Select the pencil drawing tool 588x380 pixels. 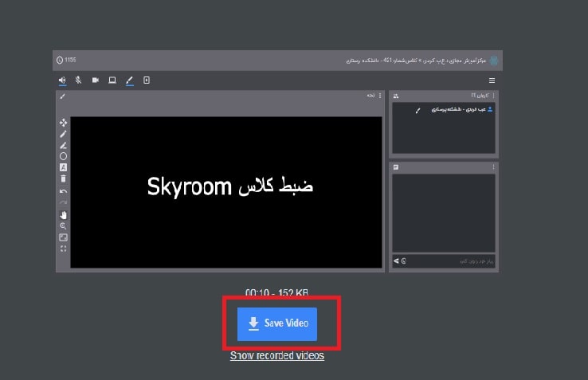point(64,134)
